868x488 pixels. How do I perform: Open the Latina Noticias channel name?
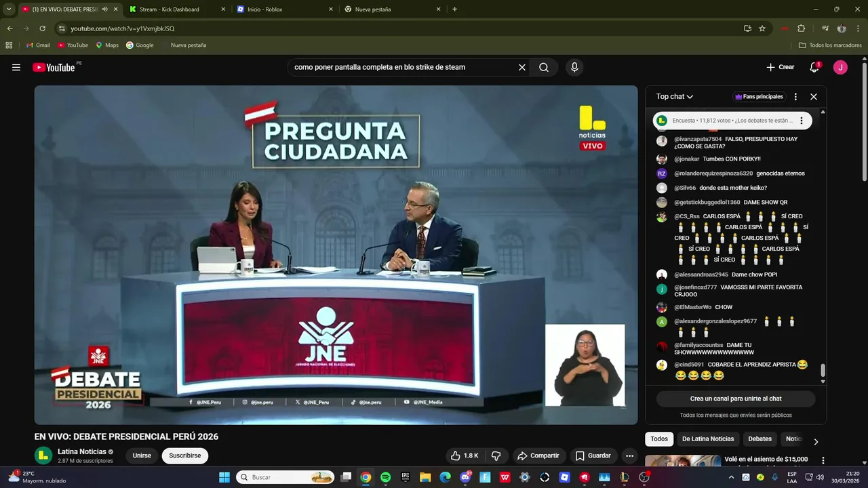[82, 451]
